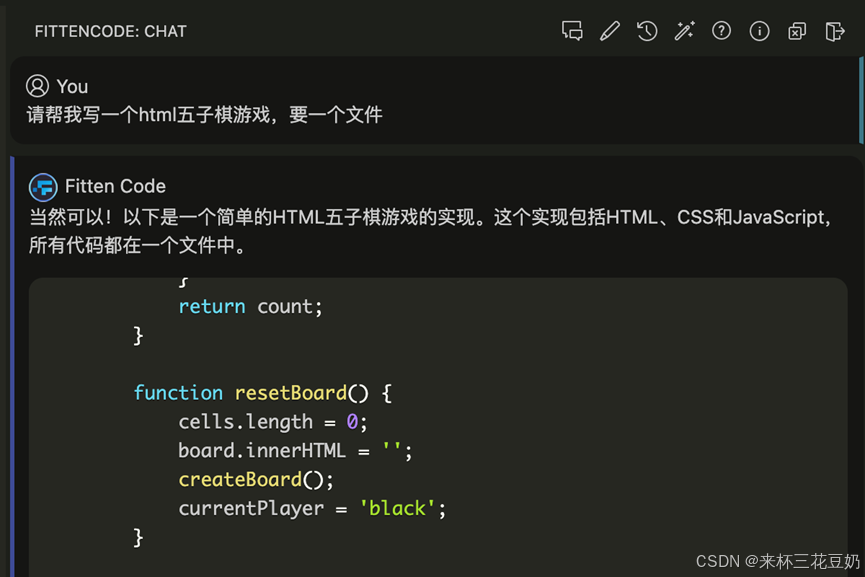The width and height of the screenshot is (865, 577).
Task: Click the 'cells.length = 0;' line
Action: [x=273, y=422]
